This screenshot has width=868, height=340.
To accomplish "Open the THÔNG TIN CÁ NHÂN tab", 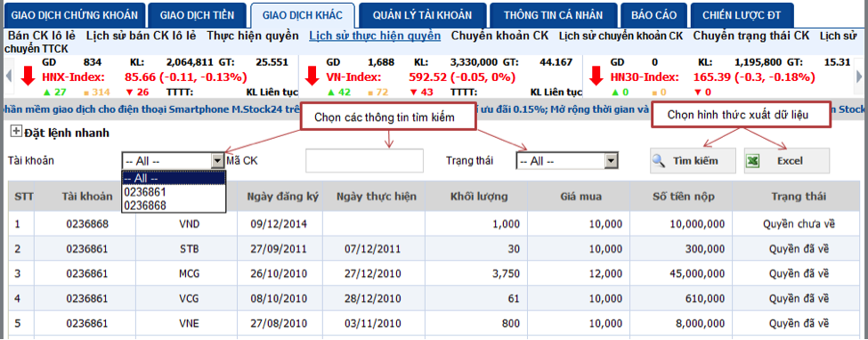I will point(552,15).
